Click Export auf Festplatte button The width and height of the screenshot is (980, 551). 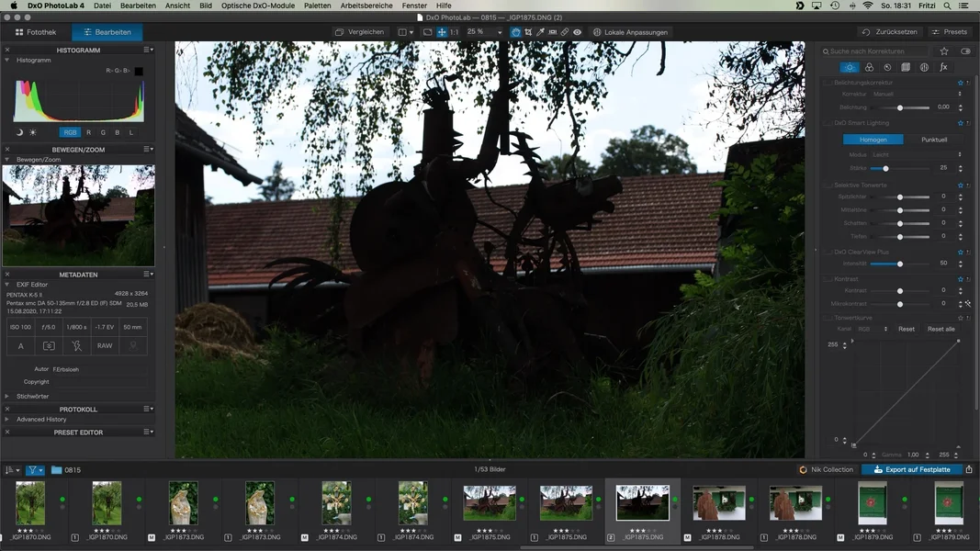[x=911, y=469]
